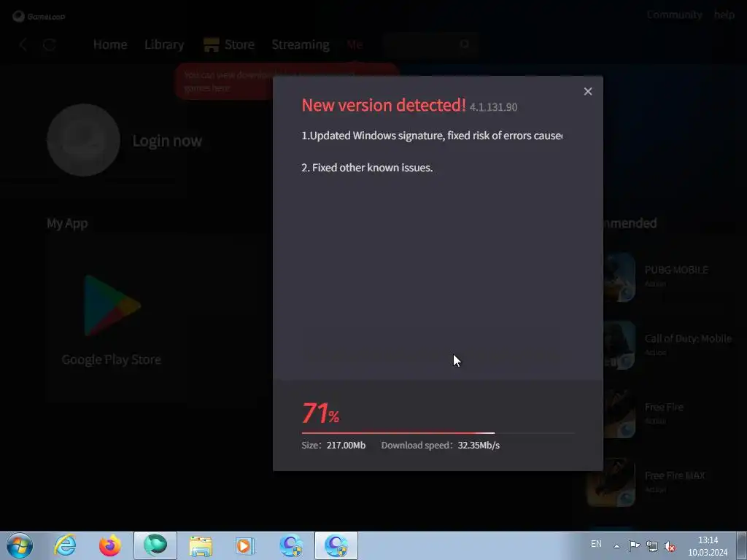Image resolution: width=747 pixels, height=560 pixels.
Task: Click the refresh icon in GameLoop
Action: click(50, 44)
